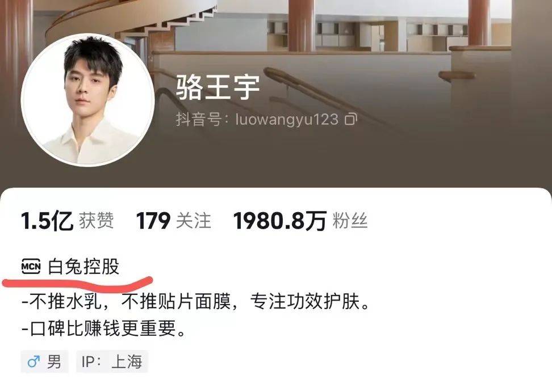Open the 1.5亿 likes count
The image size is (552, 392).
coord(47,221)
